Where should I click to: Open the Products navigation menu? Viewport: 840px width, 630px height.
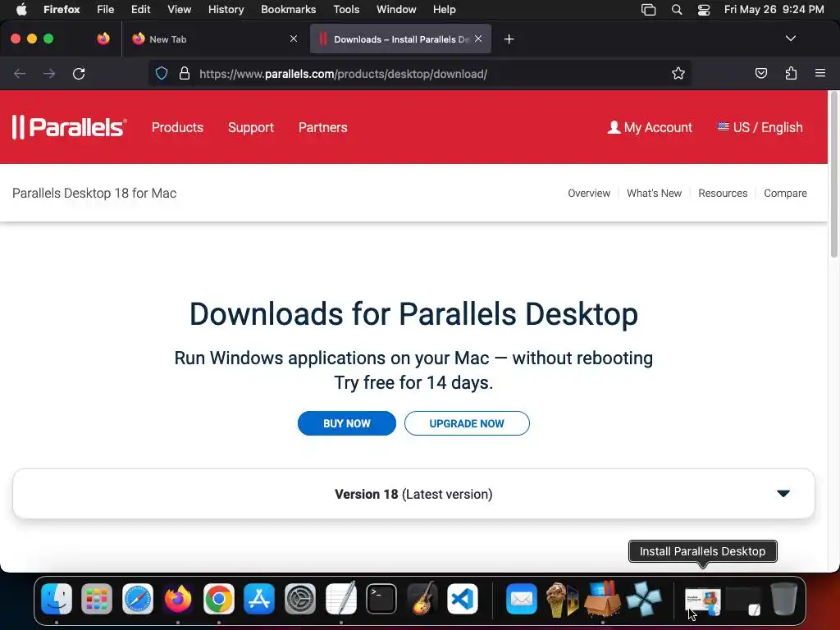pyautogui.click(x=177, y=127)
